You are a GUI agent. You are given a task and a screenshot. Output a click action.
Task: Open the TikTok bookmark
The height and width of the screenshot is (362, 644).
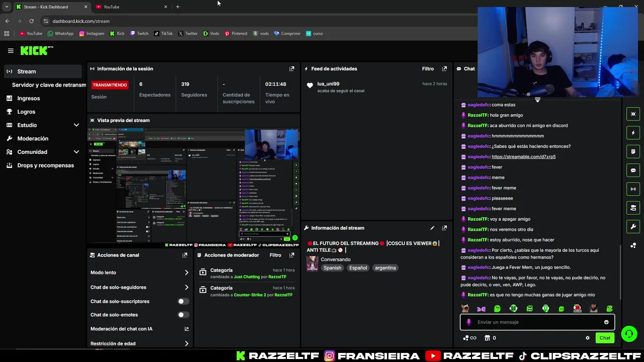click(x=163, y=34)
